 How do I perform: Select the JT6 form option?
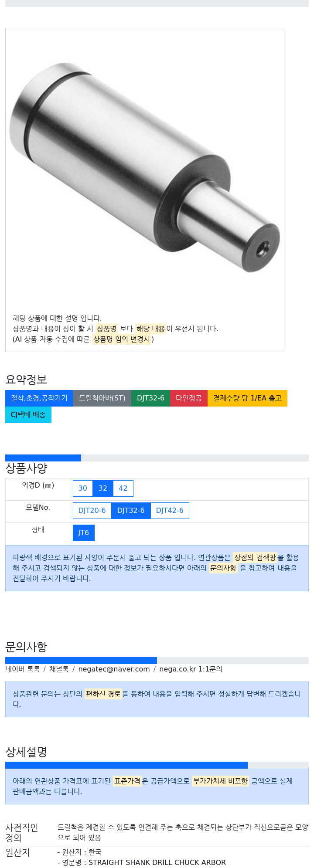click(84, 533)
